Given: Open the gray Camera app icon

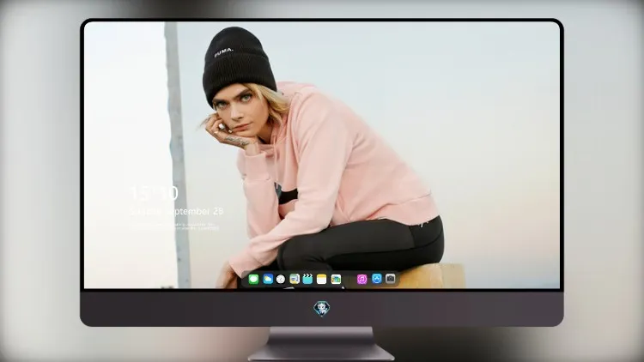Looking at the screenshot, I should click(391, 279).
